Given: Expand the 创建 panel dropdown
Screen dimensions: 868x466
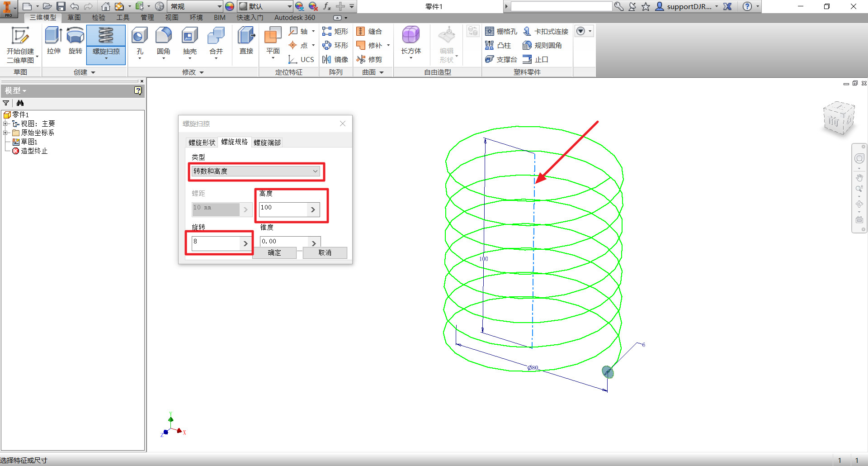Looking at the screenshot, I should 85,72.
